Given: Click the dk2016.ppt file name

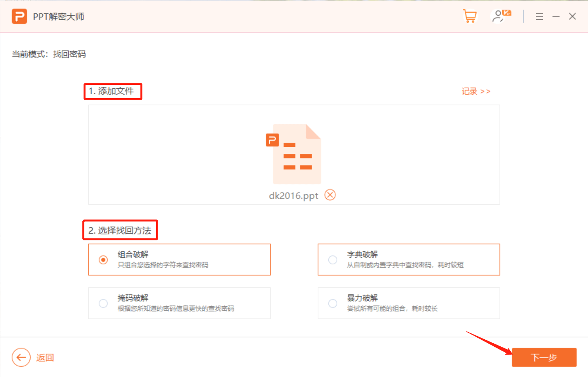Looking at the screenshot, I should (293, 196).
